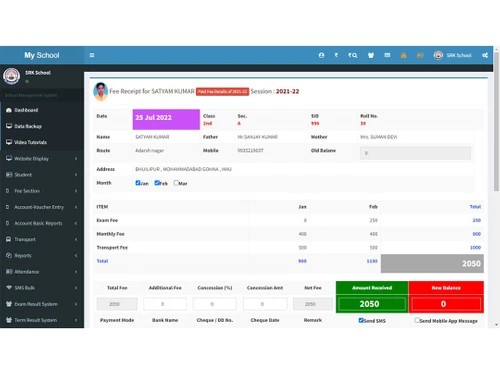Open Exam Result System menu item
500x375 pixels.
[x=42, y=304]
